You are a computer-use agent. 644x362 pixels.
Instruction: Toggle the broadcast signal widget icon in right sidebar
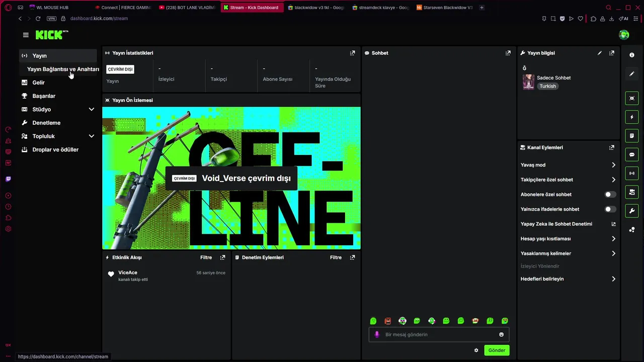[x=632, y=173]
